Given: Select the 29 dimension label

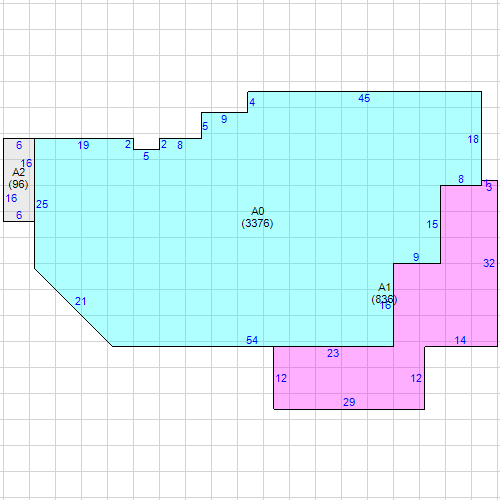Looking at the screenshot, I should (349, 402).
